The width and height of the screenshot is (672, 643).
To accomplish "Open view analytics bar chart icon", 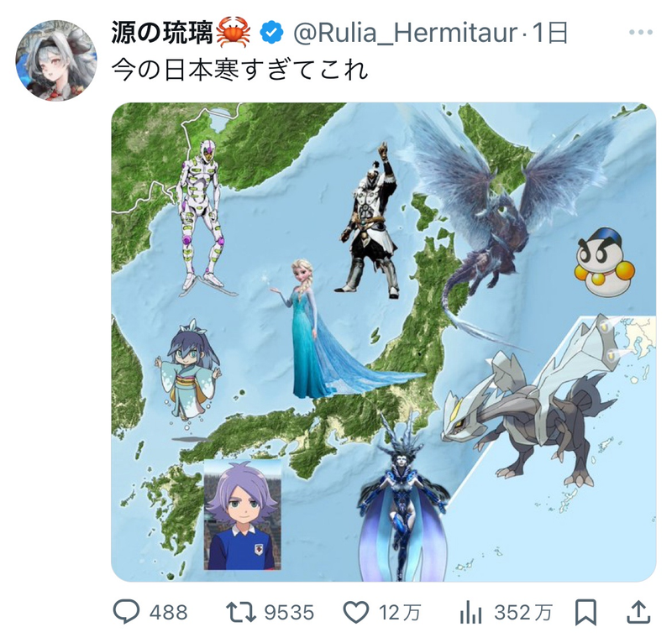I will point(470,612).
